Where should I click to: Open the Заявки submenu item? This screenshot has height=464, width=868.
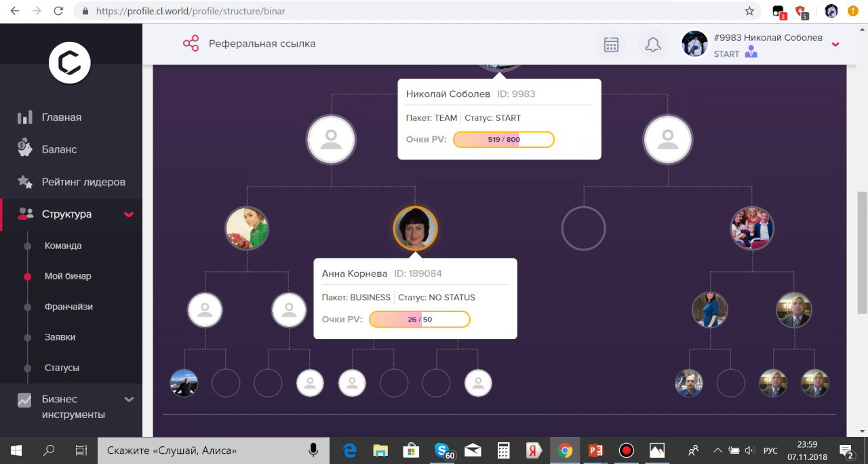pos(60,337)
